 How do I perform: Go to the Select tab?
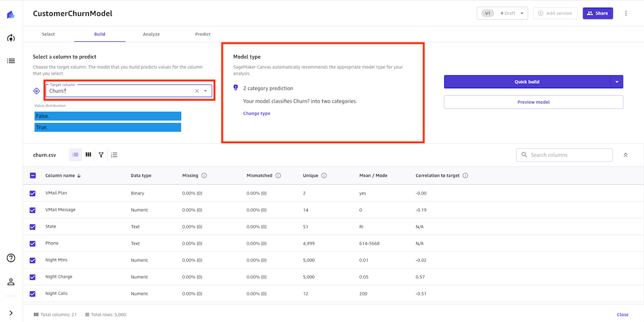tap(48, 34)
